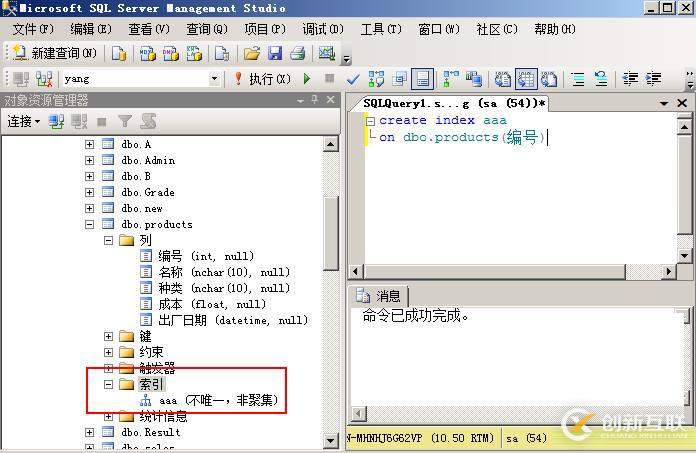Expand the 键 keys folder
Image resolution: width=696 pixels, height=453 pixels.
click(108, 336)
